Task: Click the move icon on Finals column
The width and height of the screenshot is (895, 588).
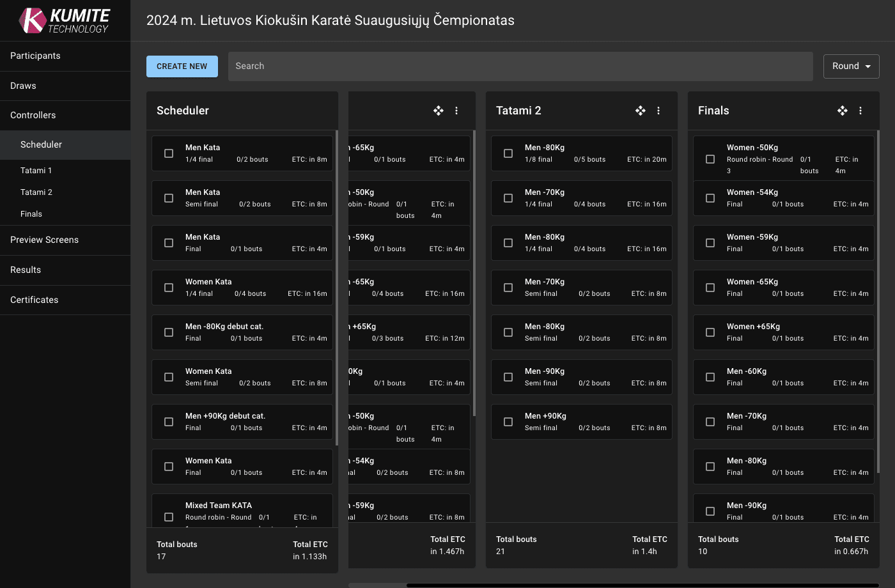Action: (x=842, y=111)
